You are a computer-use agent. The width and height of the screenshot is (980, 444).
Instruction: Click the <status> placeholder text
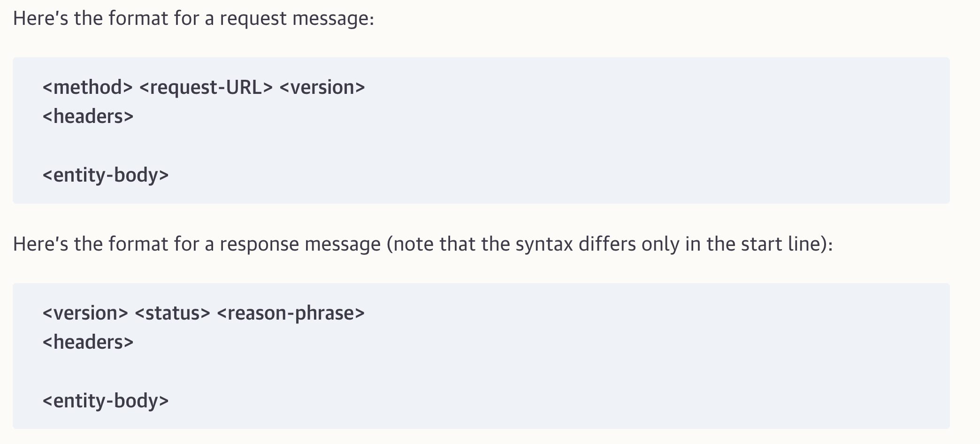172,313
